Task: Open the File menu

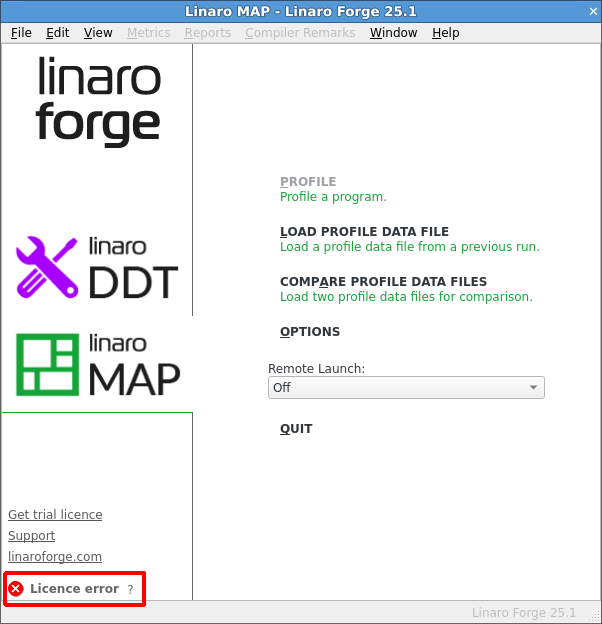Action: click(21, 32)
